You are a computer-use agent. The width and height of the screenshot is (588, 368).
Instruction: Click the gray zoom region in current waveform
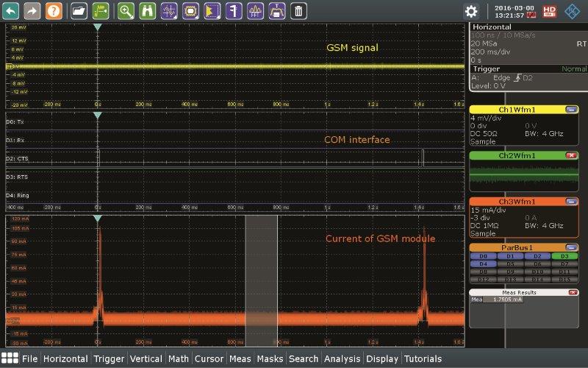point(261,280)
